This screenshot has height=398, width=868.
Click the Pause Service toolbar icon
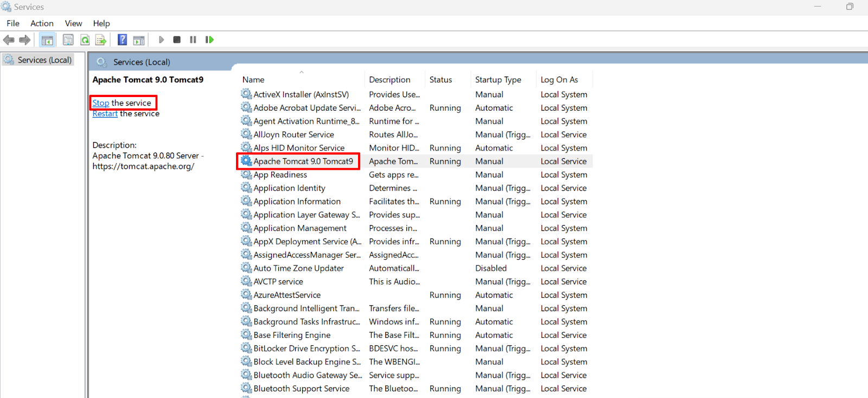[193, 40]
